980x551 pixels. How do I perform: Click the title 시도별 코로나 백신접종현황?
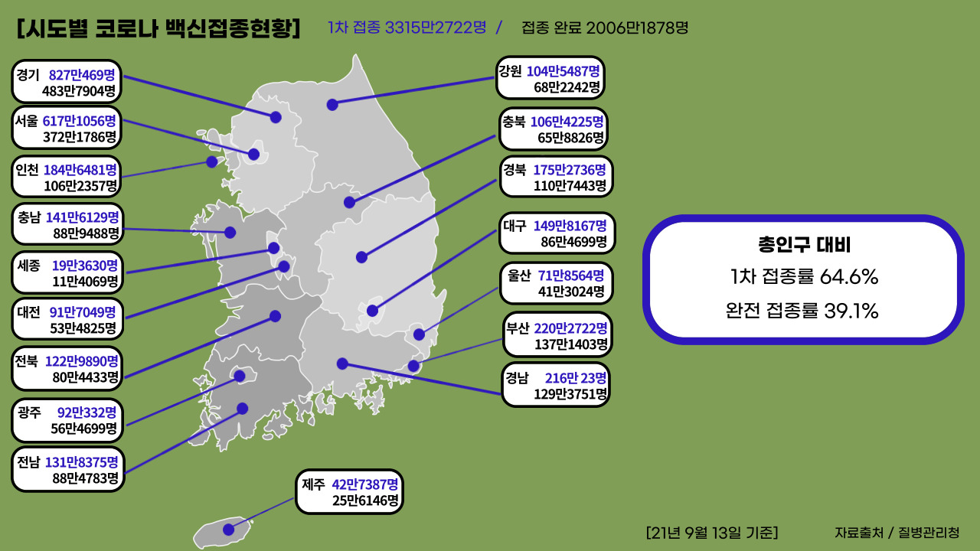click(x=158, y=28)
